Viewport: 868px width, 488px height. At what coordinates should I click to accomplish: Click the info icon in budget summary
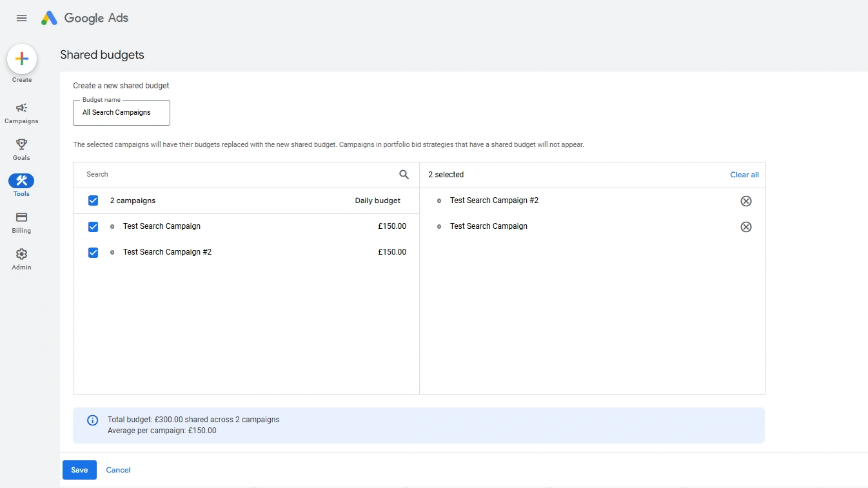[x=93, y=420]
